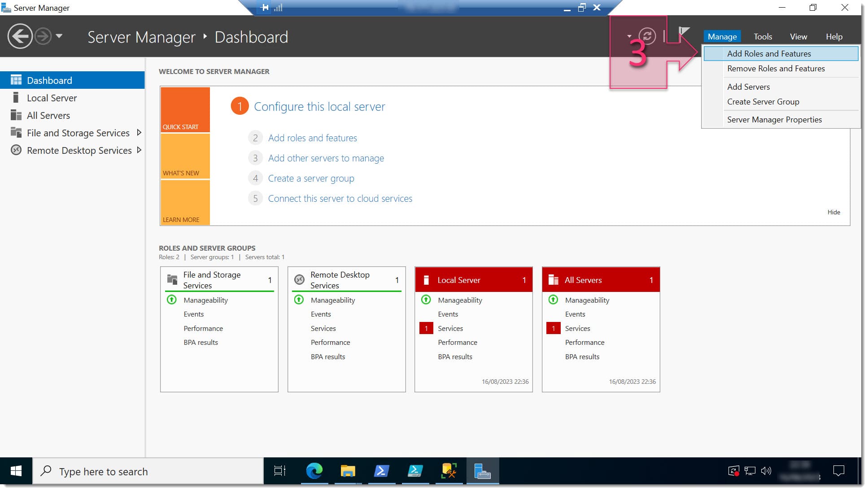The image size is (868, 491).
Task: Open Server Manager Properties
Action: [x=781, y=120]
